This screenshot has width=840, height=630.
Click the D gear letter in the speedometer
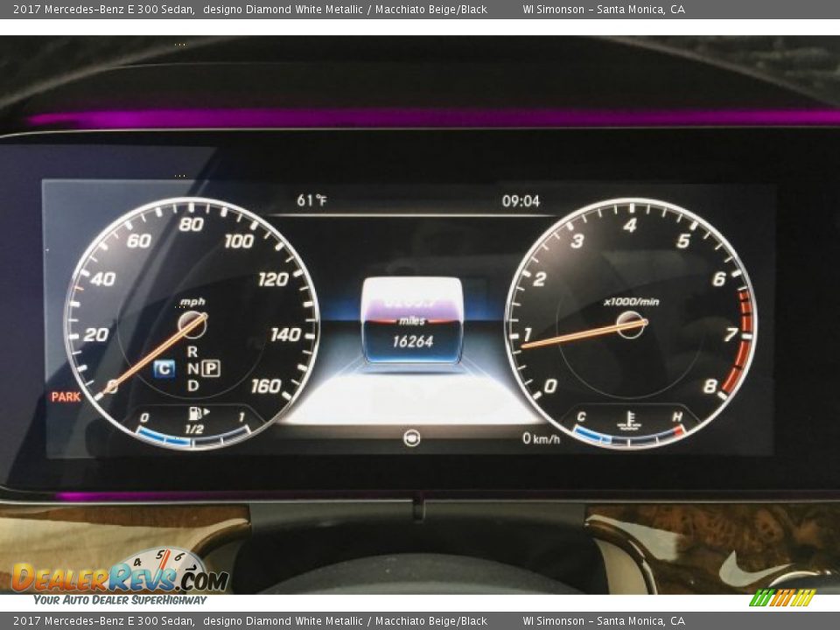point(192,385)
